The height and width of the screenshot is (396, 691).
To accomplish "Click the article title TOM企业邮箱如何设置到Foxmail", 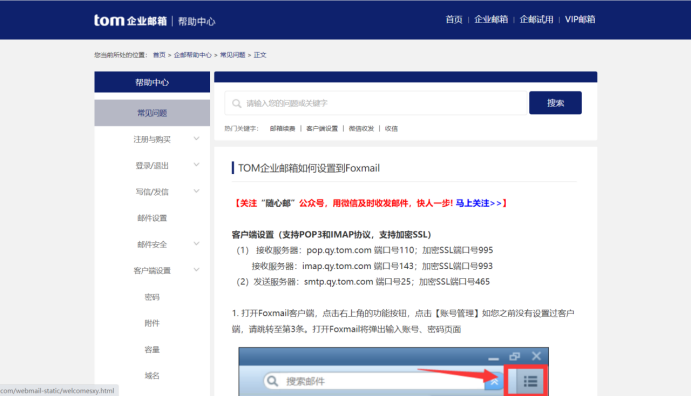I will coord(309,168).
